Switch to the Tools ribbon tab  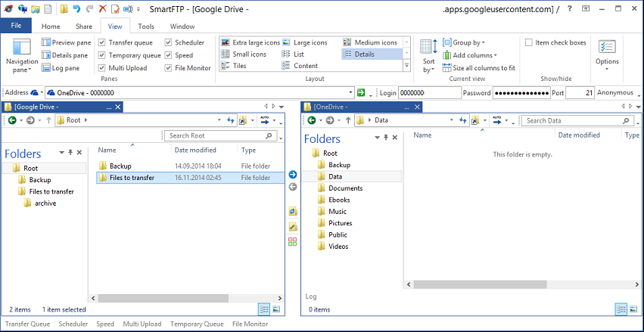[146, 26]
